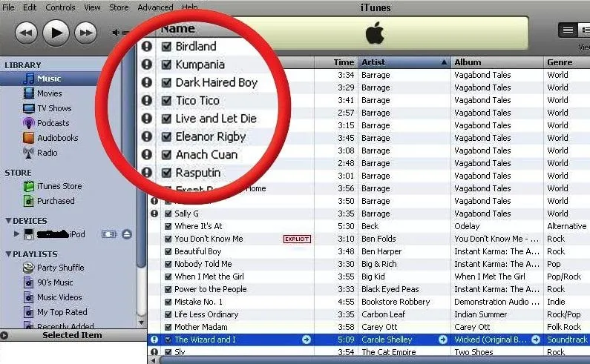590x364 pixels.
Task: Click the Selected Item artwork header
Action: [x=73, y=335]
